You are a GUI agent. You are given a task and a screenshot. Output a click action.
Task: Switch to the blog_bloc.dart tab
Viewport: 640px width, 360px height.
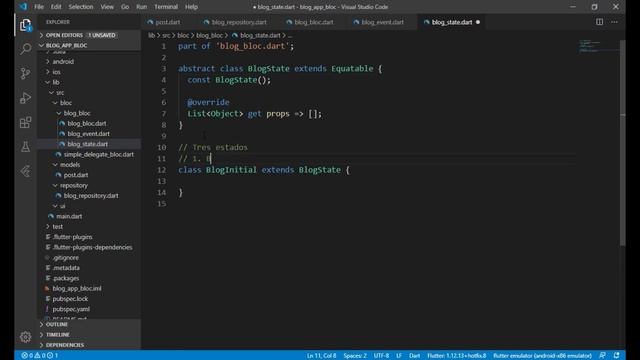(x=313, y=22)
